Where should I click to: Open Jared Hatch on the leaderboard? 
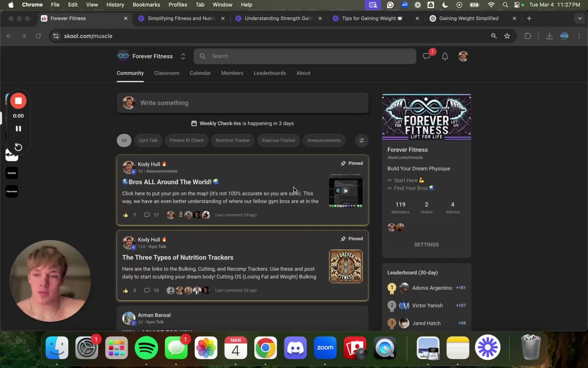426,323
